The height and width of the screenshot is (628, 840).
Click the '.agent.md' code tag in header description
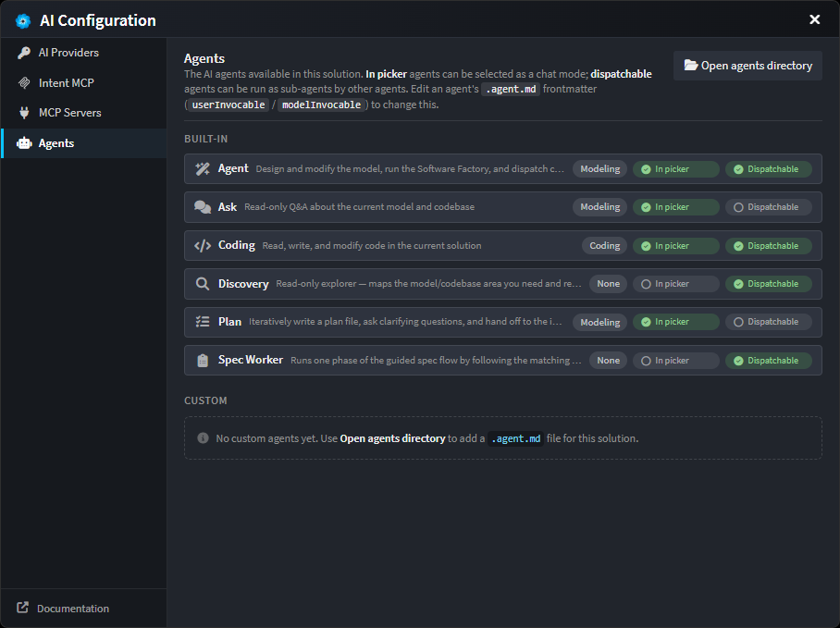[511, 90]
